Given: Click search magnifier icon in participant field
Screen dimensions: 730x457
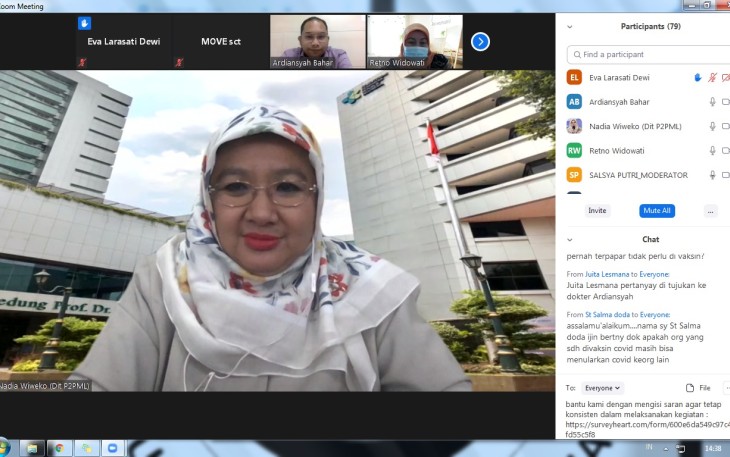Looking at the screenshot, I should click(577, 54).
